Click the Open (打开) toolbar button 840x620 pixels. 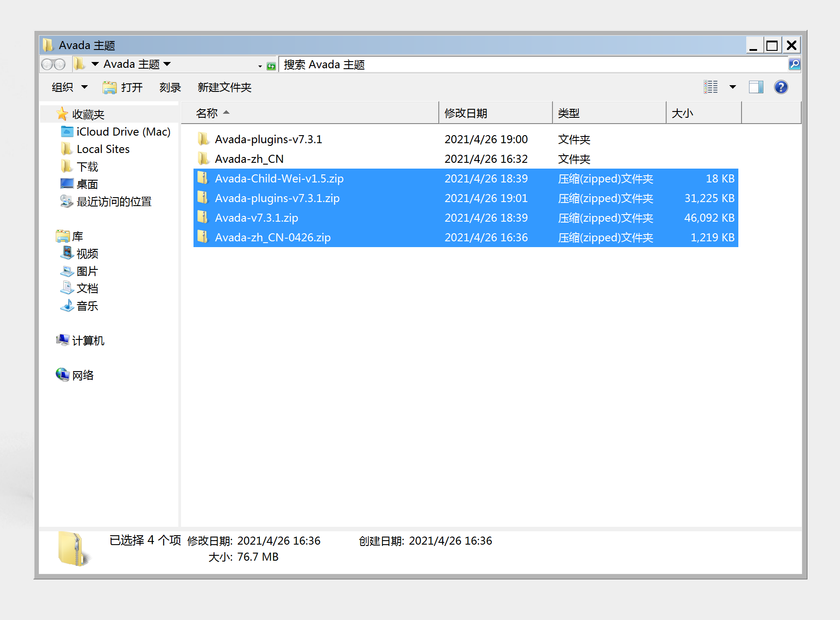123,87
